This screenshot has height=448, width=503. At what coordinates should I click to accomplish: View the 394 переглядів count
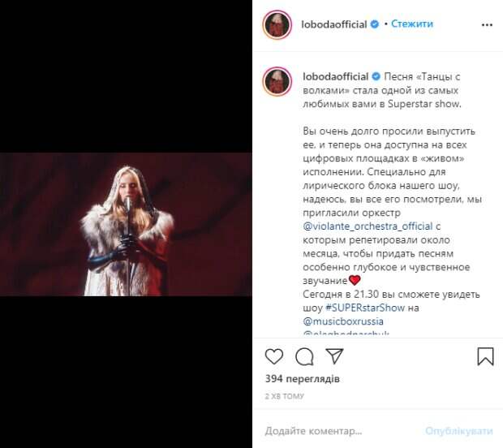pos(302,379)
